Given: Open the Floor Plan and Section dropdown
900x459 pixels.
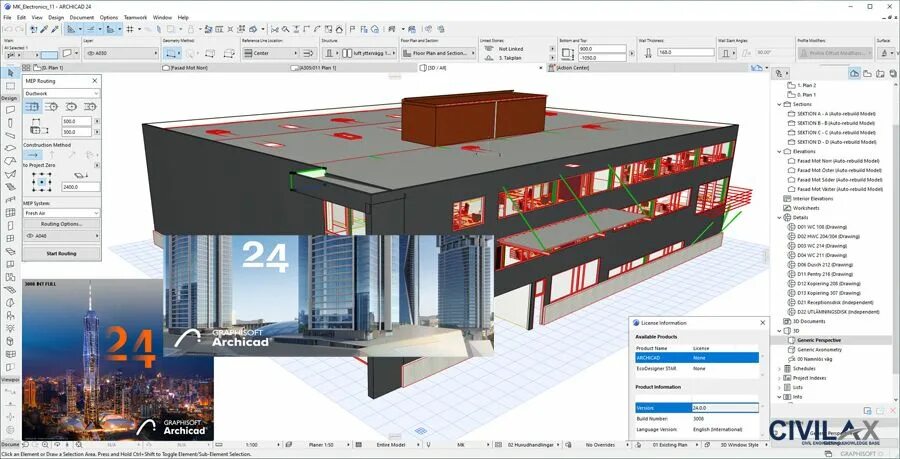Looking at the screenshot, I should pos(439,53).
